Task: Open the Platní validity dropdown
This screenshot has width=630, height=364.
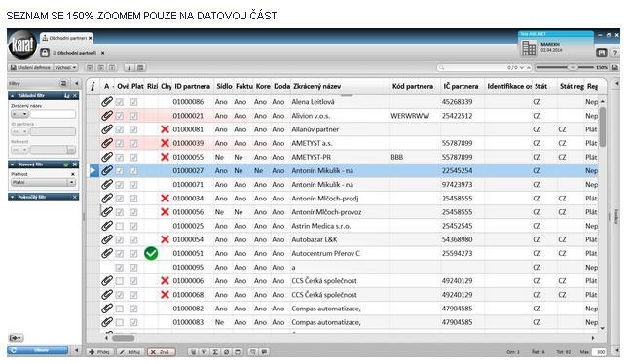Action: click(x=43, y=182)
